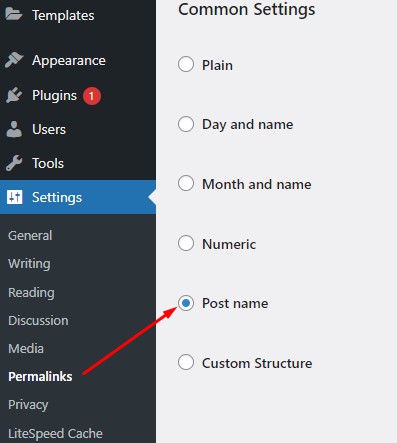This screenshot has height=443, width=397.
Task: Click the Post name label text
Action: coord(235,304)
